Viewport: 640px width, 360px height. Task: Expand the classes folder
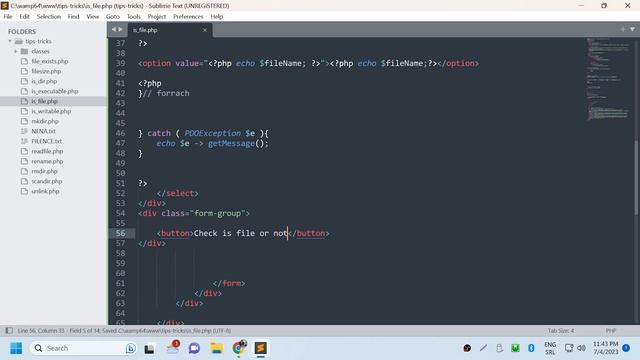pyautogui.click(x=16, y=51)
